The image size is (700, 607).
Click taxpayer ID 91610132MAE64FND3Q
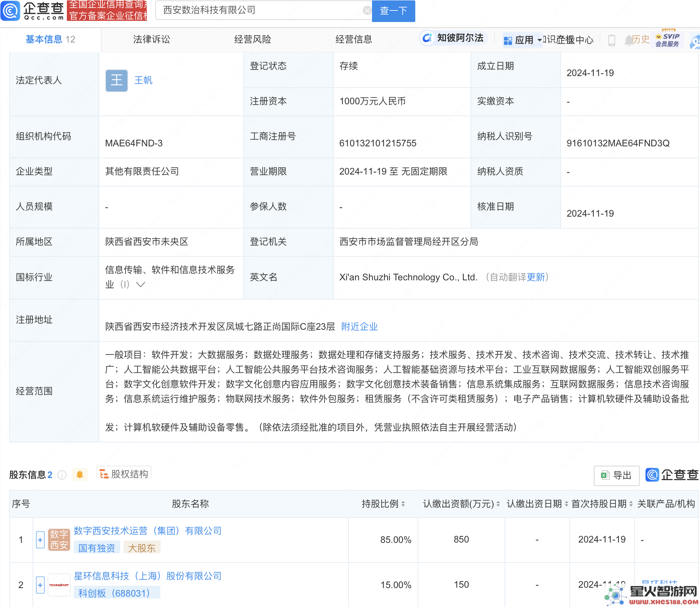618,143
